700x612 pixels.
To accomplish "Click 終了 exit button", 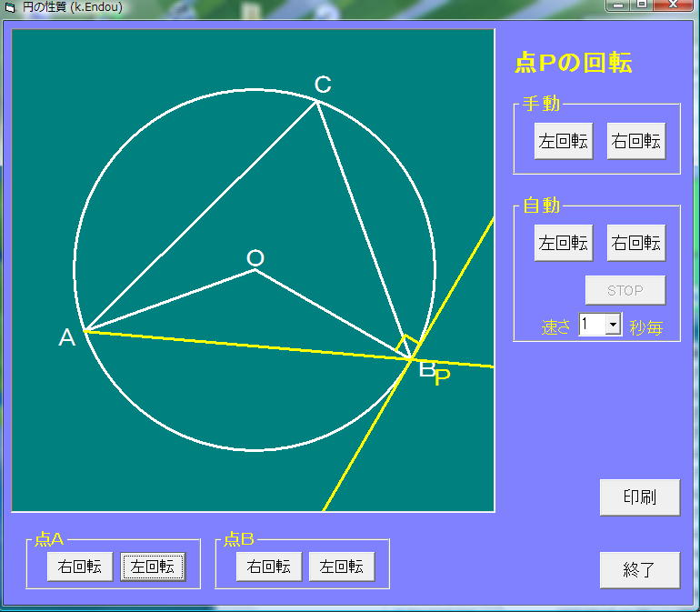I will tap(640, 570).
